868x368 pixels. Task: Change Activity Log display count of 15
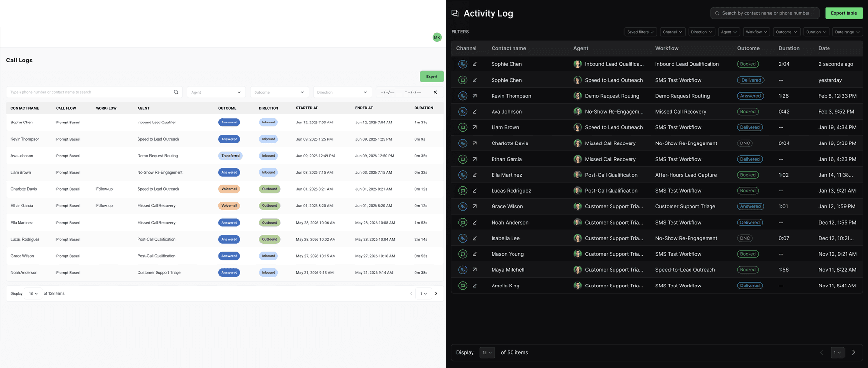pyautogui.click(x=487, y=352)
